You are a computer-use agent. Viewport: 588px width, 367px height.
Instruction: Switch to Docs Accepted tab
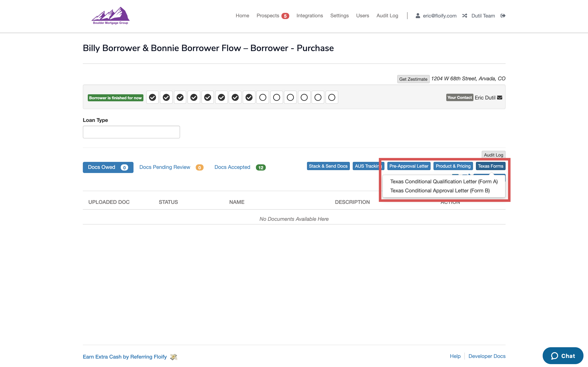(232, 167)
